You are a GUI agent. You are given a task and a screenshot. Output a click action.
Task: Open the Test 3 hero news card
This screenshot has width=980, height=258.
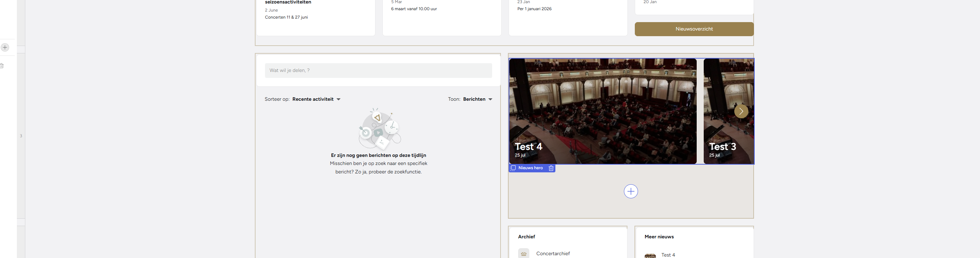click(729, 111)
